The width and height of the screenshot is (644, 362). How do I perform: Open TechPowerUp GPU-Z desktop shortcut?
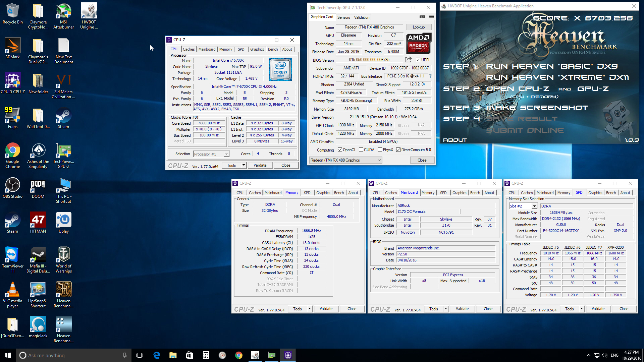[63, 156]
